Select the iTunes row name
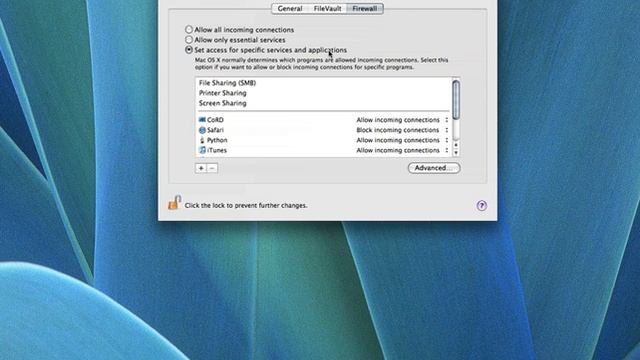 click(217, 150)
